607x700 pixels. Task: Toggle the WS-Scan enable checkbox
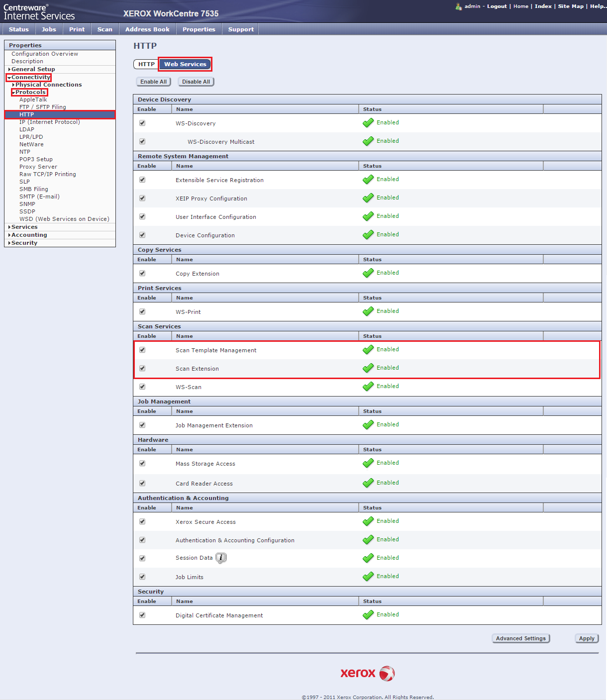[x=142, y=387]
